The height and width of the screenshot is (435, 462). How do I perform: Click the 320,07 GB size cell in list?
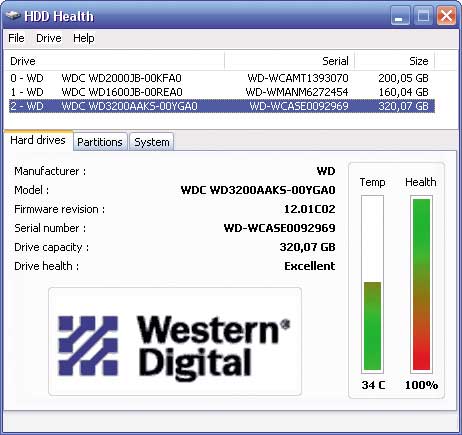pyautogui.click(x=403, y=106)
